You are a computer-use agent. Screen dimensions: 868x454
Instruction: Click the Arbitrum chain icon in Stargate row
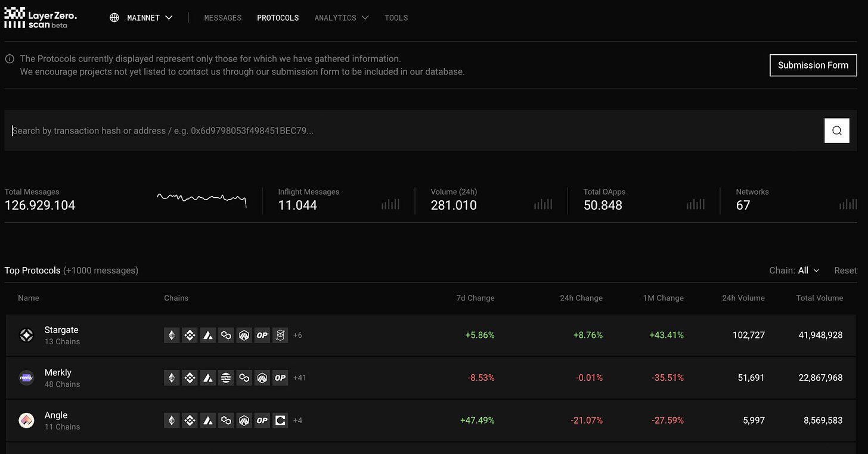pyautogui.click(x=244, y=335)
